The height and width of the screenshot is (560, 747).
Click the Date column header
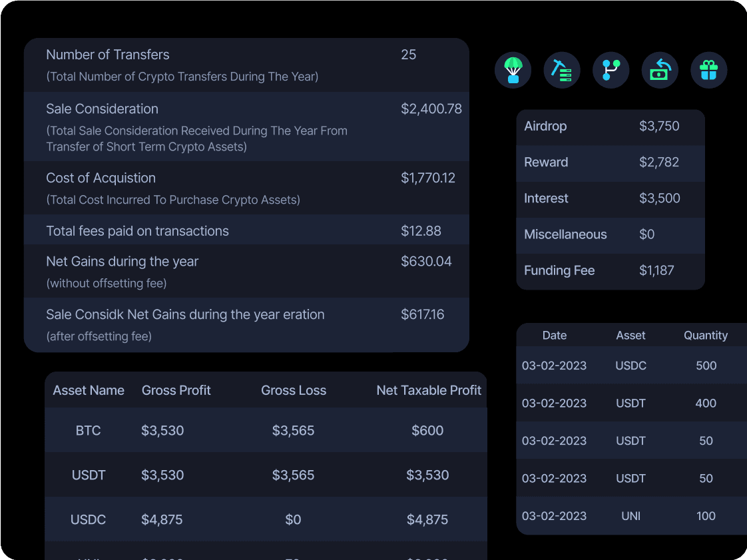(x=555, y=336)
